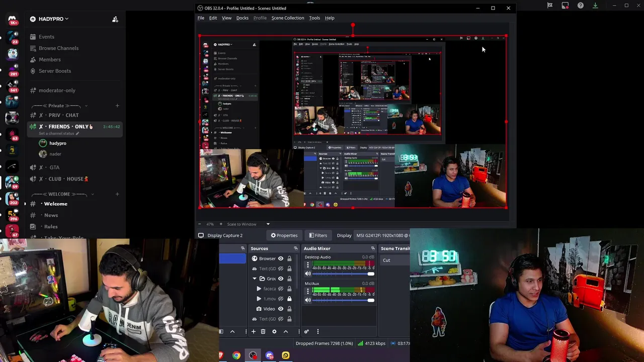The image size is (644, 362).
Task: Hide the Video source eye
Action: [281, 309]
